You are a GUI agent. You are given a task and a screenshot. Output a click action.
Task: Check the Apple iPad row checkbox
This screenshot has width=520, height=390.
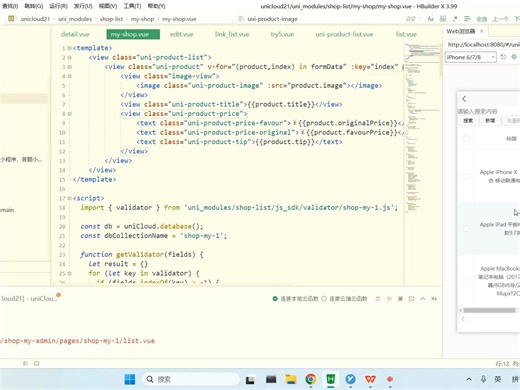point(466,229)
